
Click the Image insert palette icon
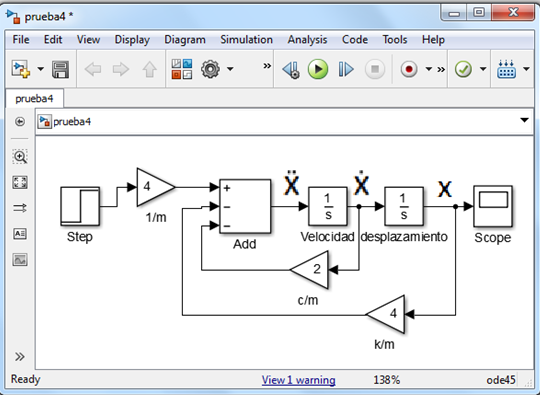pos(20,260)
